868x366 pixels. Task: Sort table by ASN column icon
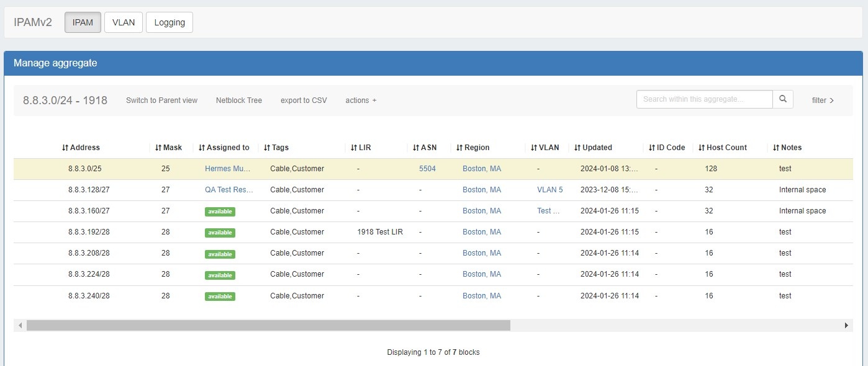pyautogui.click(x=416, y=148)
